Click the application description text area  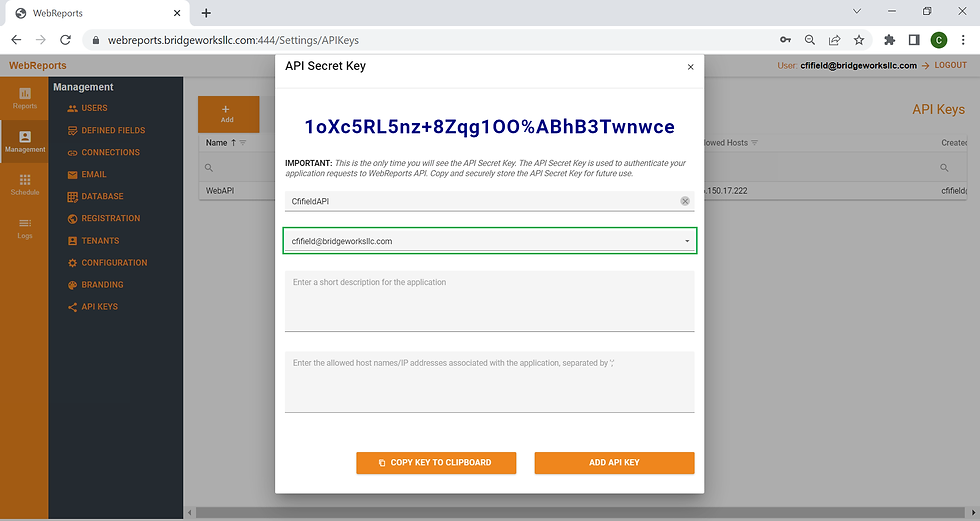click(x=489, y=300)
